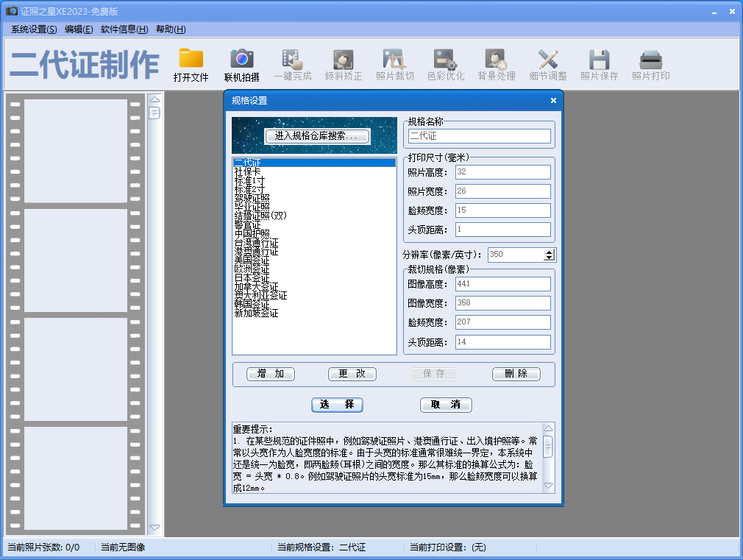This screenshot has height=560, width=743.
Task: Click the print 照片宽度 field showing 26
Action: pos(502,191)
